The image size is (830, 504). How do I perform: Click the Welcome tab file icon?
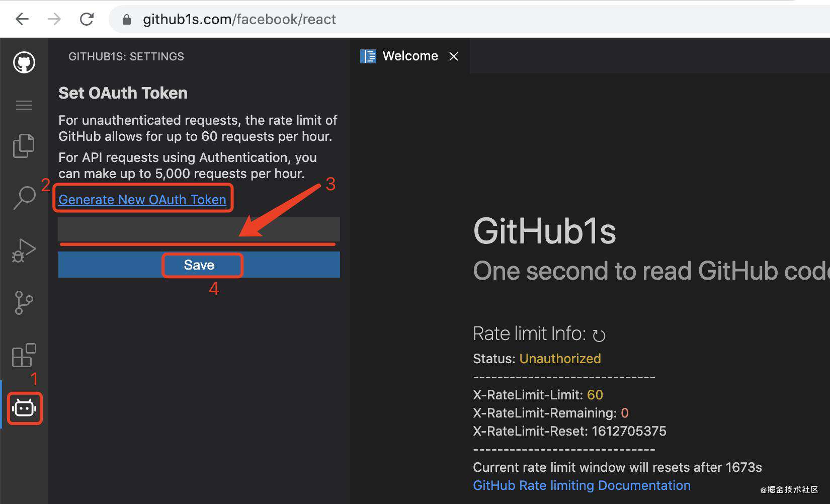[368, 56]
